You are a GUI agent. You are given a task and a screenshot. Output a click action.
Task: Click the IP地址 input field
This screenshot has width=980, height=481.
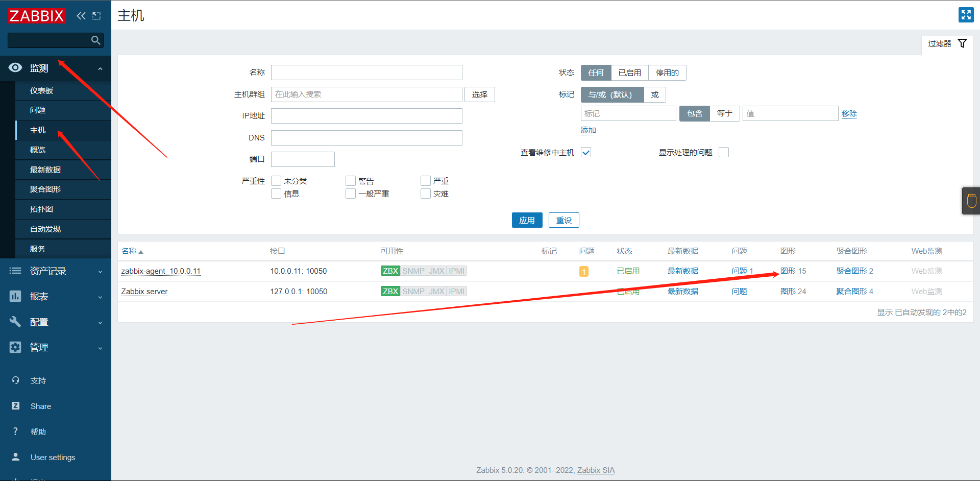(x=366, y=116)
